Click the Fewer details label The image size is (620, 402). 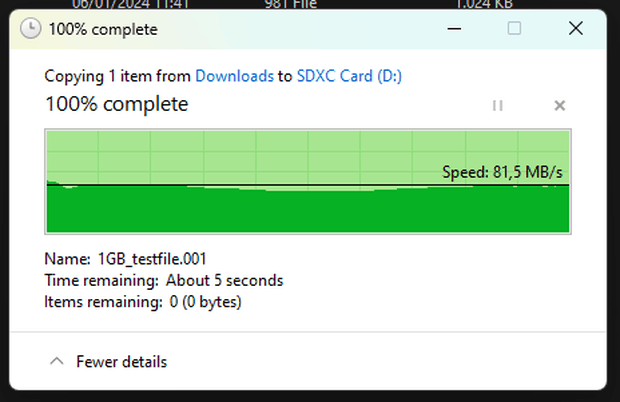121,362
